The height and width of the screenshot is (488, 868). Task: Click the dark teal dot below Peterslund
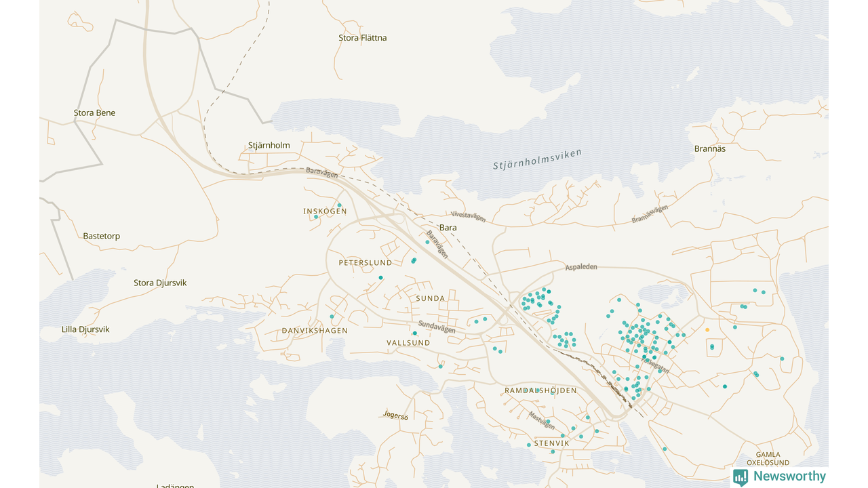point(380,277)
